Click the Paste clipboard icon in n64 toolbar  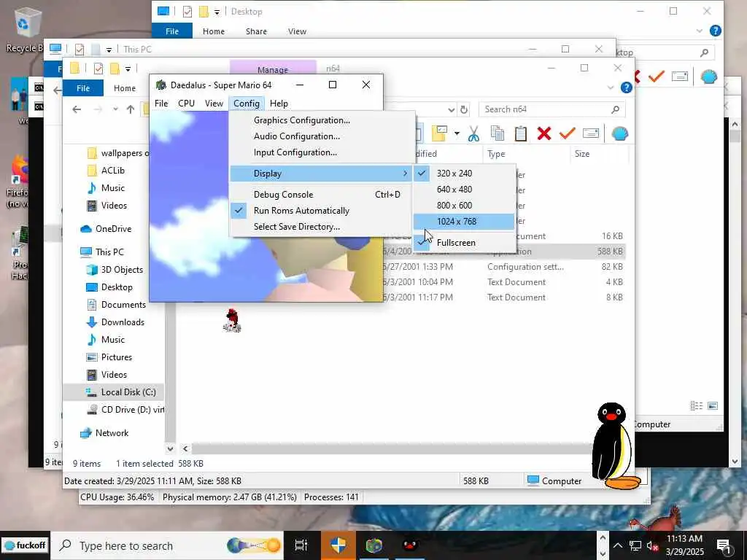[521, 134]
